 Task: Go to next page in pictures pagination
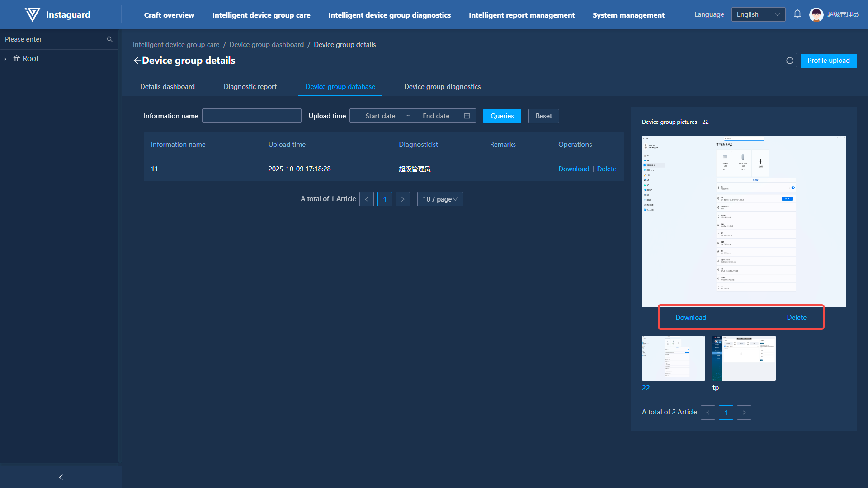[x=744, y=413]
